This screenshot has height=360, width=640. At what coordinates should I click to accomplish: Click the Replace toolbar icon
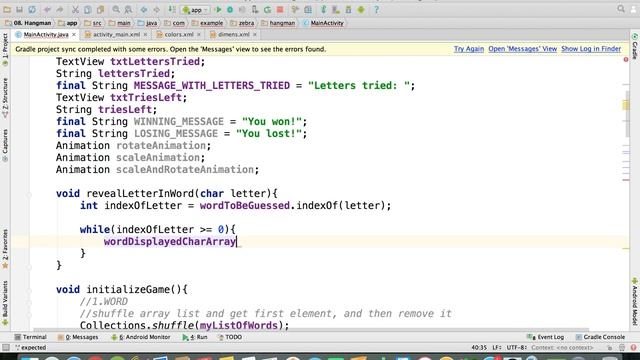[128, 10]
